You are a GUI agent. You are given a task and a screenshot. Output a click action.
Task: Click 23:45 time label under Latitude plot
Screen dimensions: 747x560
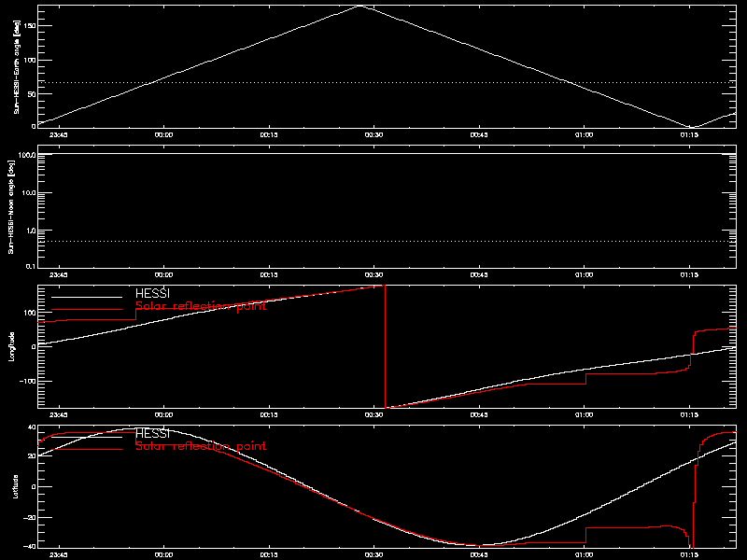pos(59,555)
